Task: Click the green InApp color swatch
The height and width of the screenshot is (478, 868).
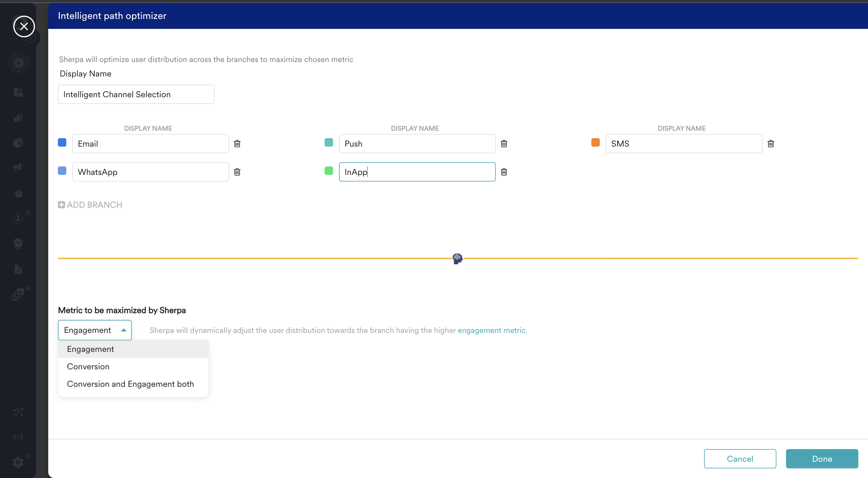Action: pos(329,171)
